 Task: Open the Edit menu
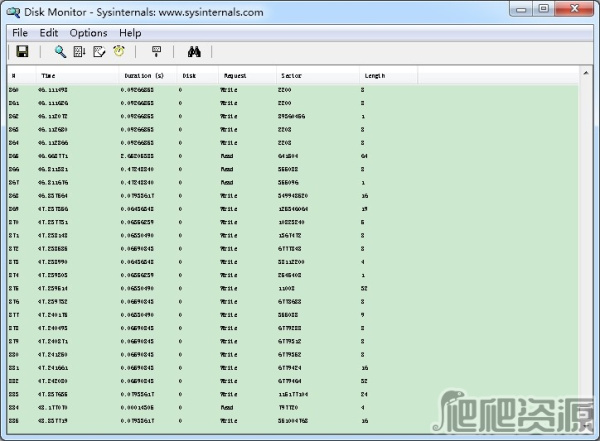[x=49, y=33]
